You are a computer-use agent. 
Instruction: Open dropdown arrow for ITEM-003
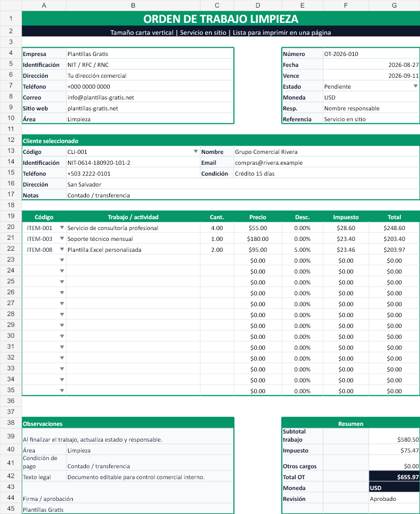pyautogui.click(x=62, y=238)
